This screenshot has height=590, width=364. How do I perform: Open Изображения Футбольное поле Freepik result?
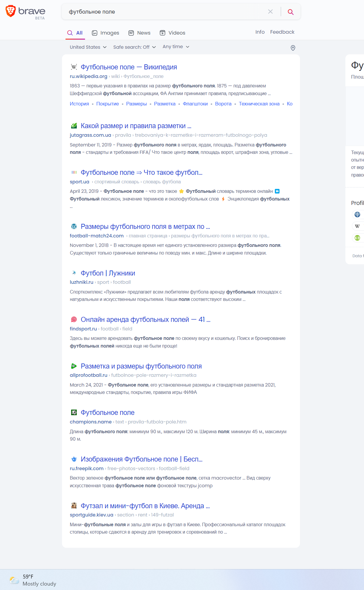(x=142, y=459)
